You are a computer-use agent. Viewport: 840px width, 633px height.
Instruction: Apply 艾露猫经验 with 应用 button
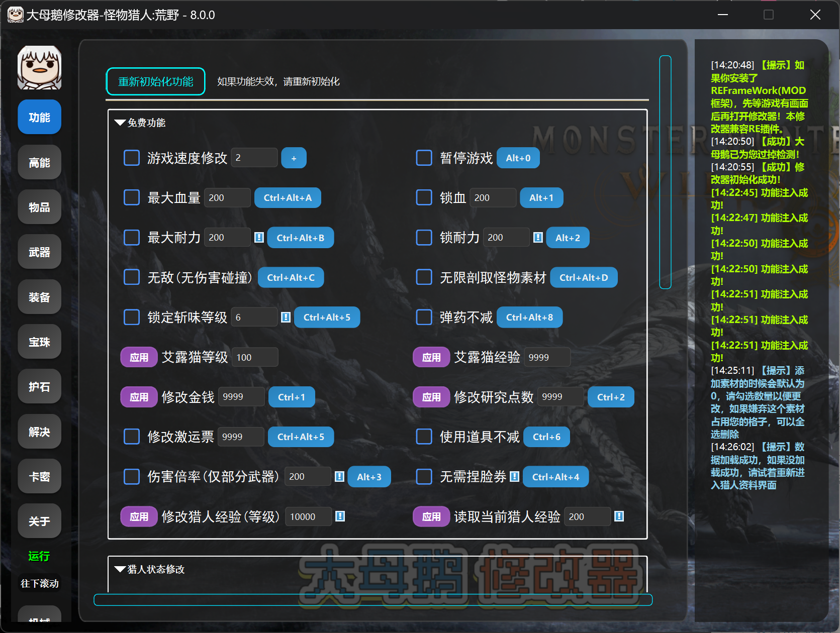coord(431,357)
